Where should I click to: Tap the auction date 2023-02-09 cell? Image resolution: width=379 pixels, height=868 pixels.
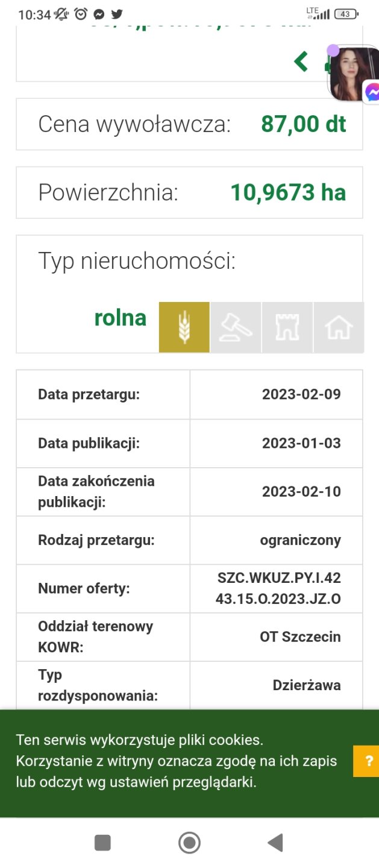pos(301,395)
